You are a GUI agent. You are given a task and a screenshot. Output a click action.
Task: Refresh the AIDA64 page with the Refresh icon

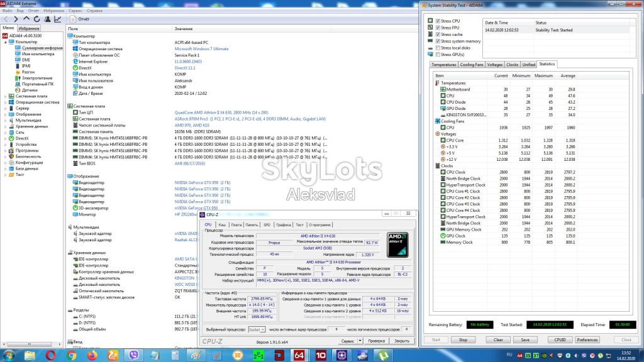click(x=36, y=19)
